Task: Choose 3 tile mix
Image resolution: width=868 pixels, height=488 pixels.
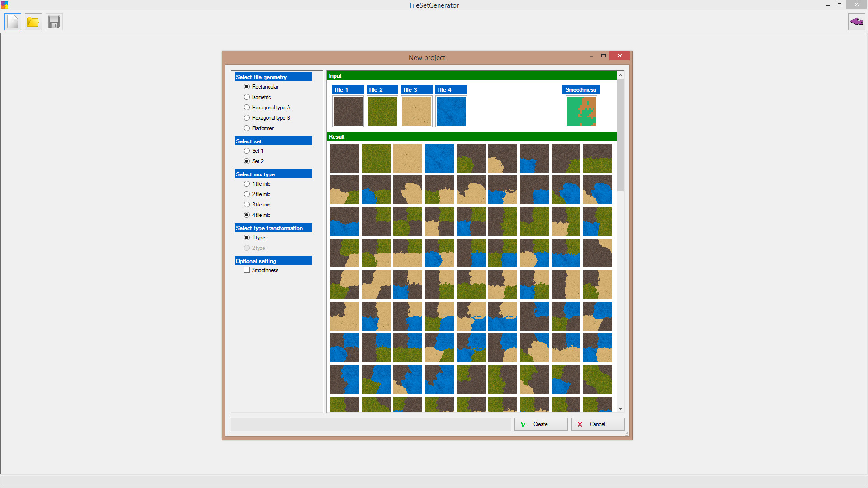Action: [x=247, y=204]
